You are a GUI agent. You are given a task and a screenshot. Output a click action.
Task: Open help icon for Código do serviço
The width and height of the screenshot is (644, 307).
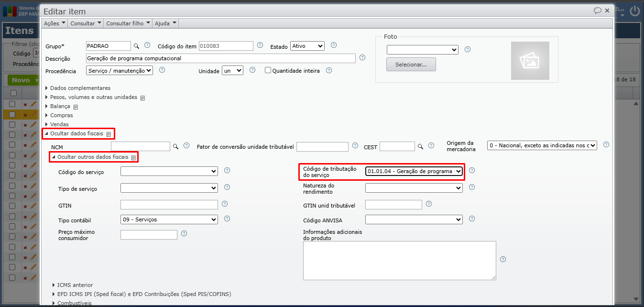227,170
